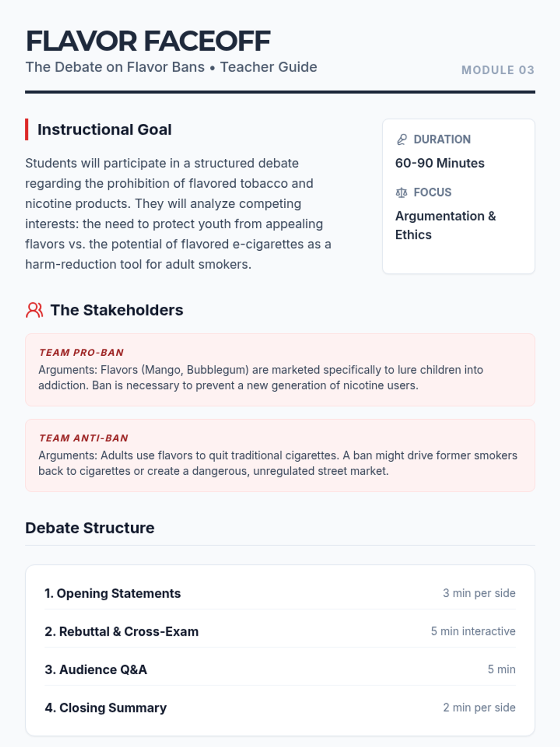Click the Module 03 label
Viewport: 560px width, 747px height.
(x=497, y=70)
